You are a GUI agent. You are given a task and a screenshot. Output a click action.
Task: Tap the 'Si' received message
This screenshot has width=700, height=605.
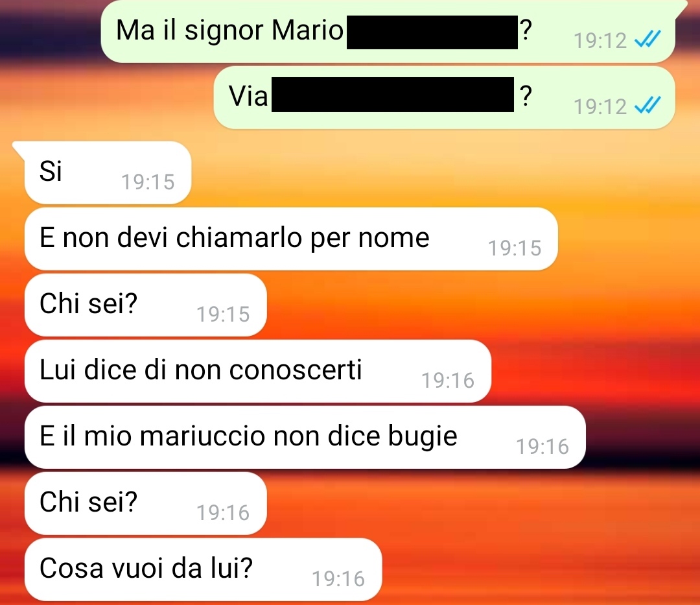click(x=108, y=172)
